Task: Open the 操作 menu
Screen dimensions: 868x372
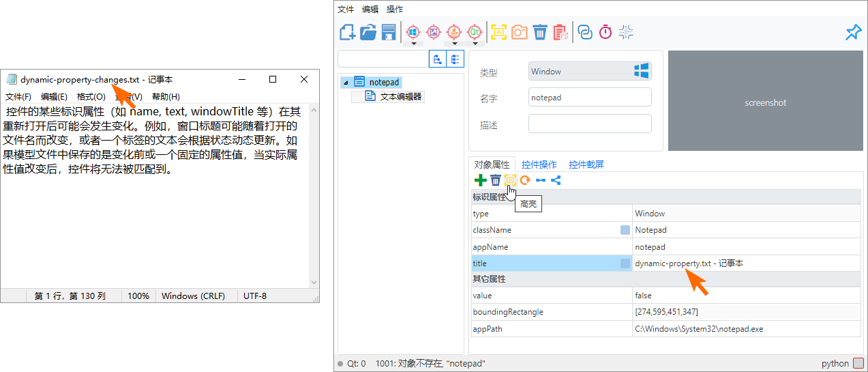Action: [x=395, y=9]
